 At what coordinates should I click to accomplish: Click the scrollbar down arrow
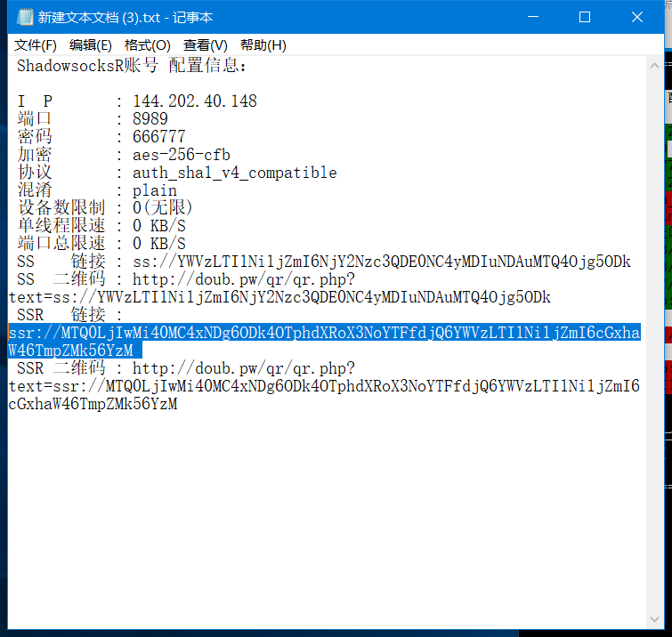point(654,619)
